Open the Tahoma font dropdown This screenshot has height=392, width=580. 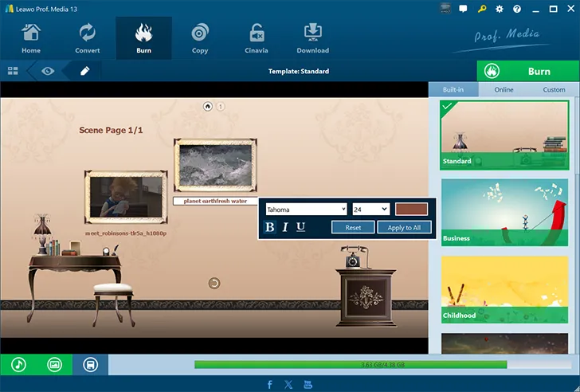pos(306,209)
